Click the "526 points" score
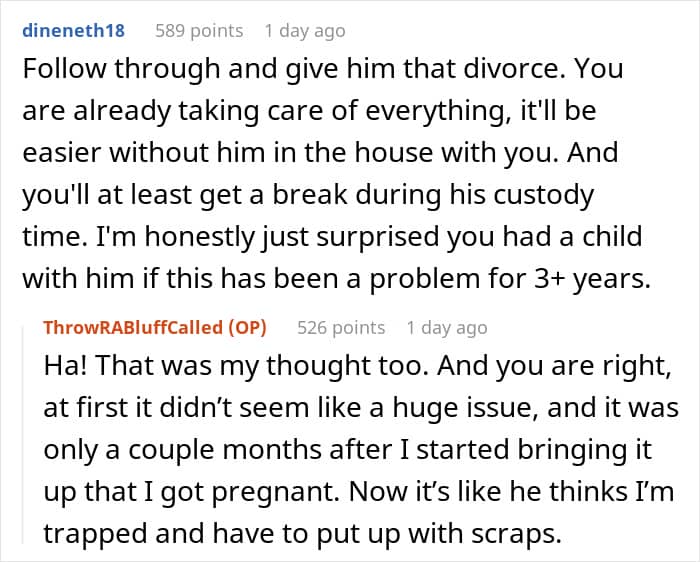700x562 pixels. pyautogui.click(x=341, y=327)
